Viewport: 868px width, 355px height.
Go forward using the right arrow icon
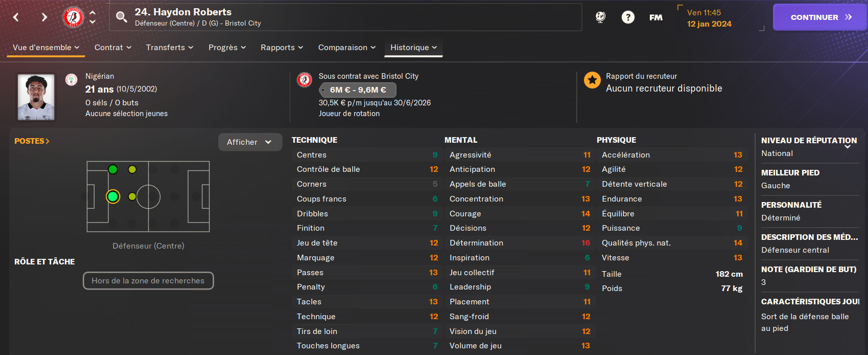[44, 17]
